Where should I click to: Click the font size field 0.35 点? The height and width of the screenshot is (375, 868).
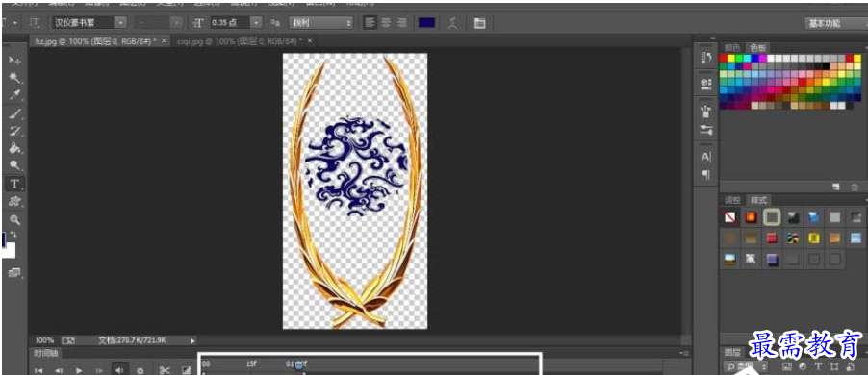(x=230, y=23)
